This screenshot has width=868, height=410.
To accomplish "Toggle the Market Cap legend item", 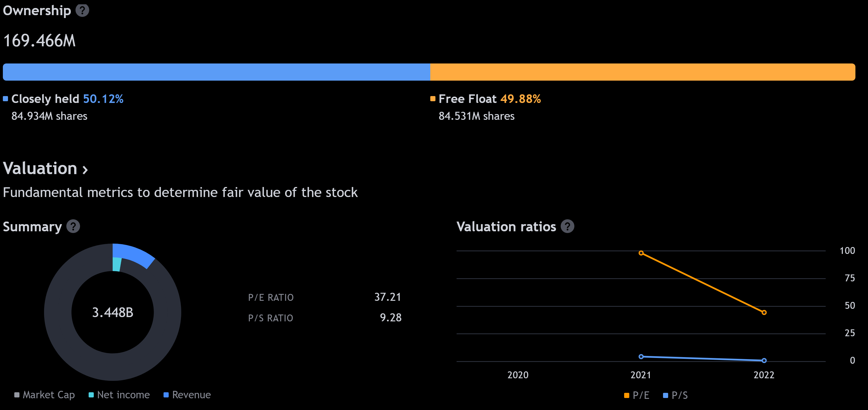I will coord(45,395).
